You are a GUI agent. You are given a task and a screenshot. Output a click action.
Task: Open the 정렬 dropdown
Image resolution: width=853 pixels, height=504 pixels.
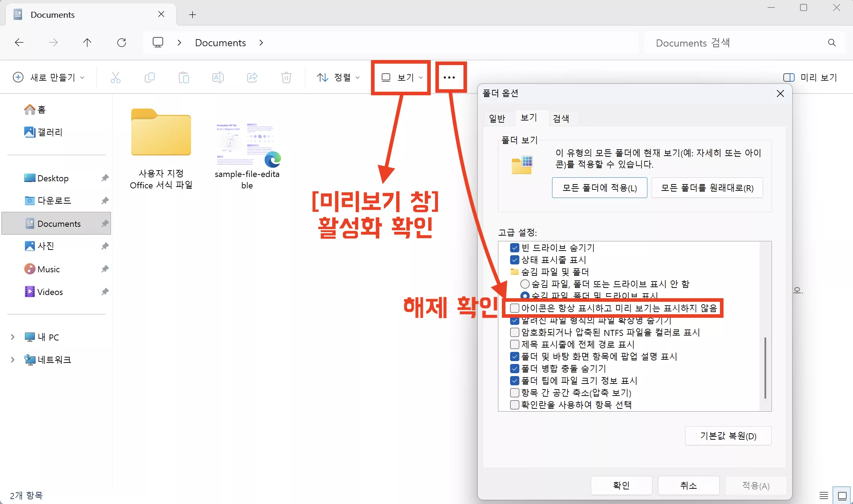coord(338,77)
